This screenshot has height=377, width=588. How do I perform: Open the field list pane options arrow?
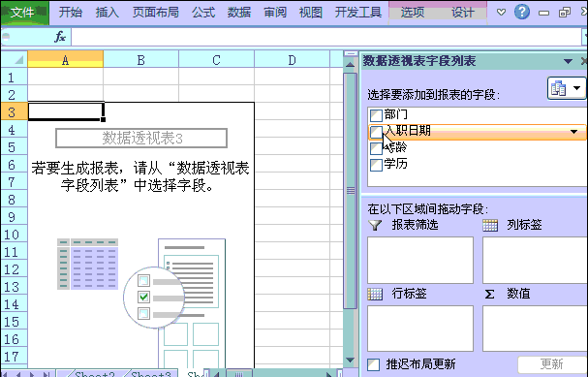[x=568, y=61]
